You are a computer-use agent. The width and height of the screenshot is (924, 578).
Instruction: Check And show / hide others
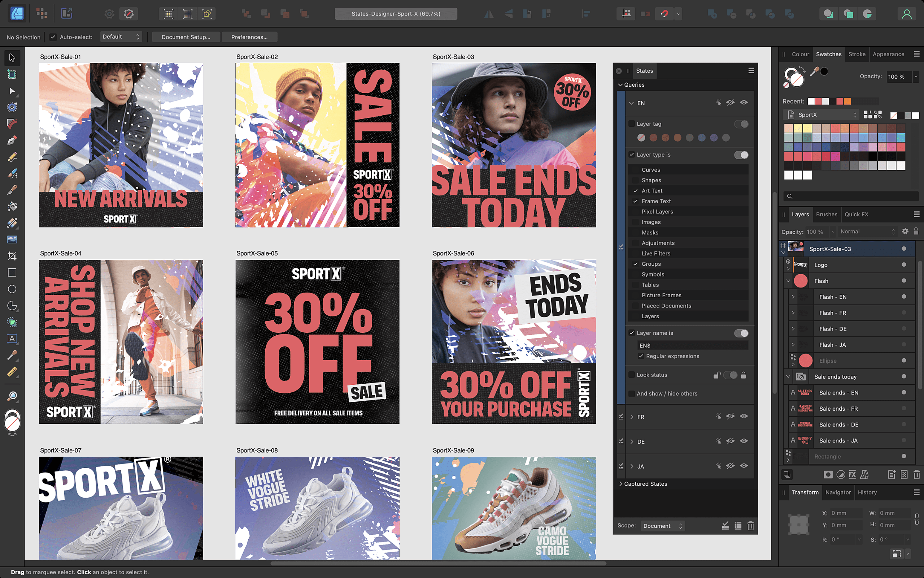click(632, 393)
